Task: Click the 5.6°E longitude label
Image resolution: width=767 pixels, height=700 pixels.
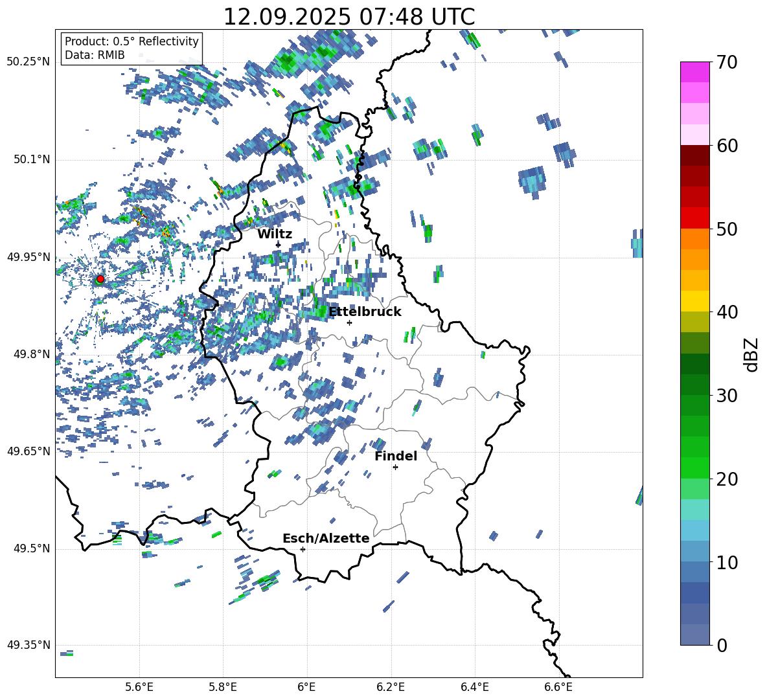Action: pos(139,687)
